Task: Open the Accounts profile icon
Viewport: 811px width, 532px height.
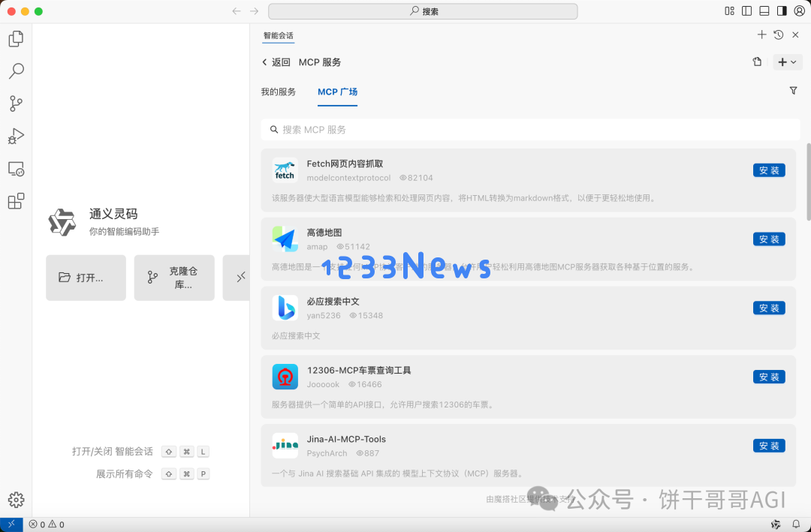Action: [x=799, y=11]
